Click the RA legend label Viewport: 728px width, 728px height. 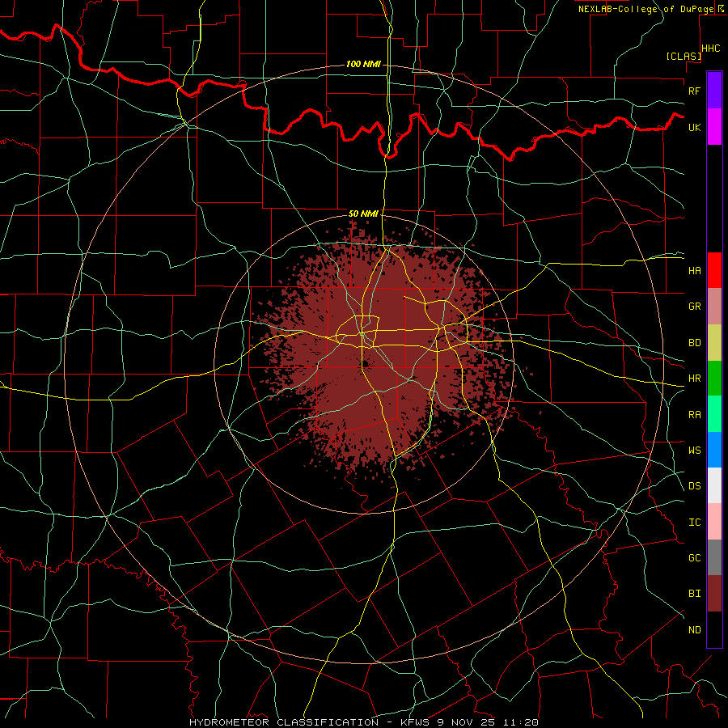[695, 415]
